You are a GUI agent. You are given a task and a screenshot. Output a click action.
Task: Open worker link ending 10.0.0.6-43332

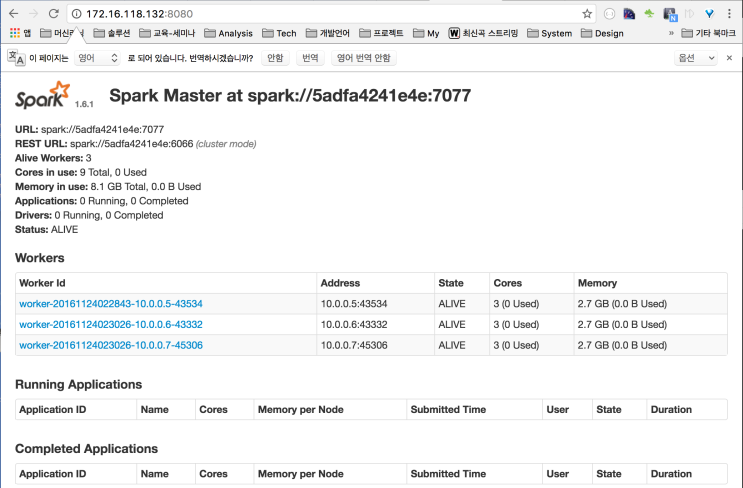(x=111, y=325)
